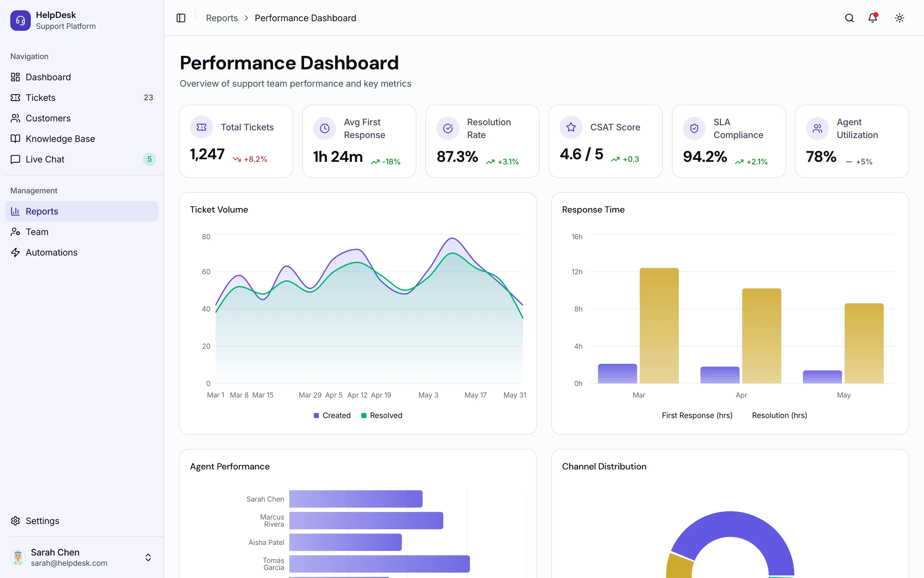Click the Resolution Rate check-circle icon

pos(448,128)
